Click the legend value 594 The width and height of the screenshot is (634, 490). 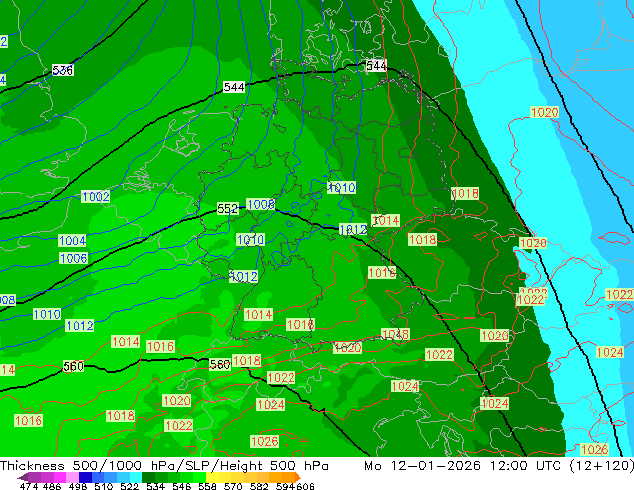click(285, 486)
